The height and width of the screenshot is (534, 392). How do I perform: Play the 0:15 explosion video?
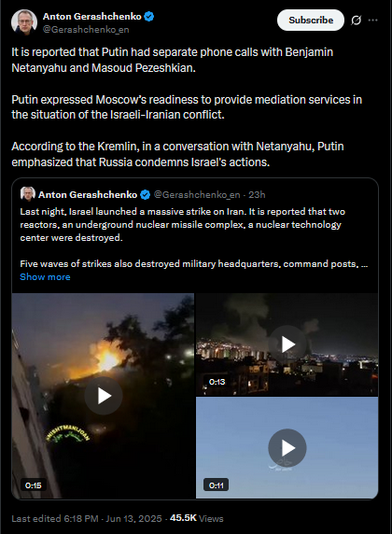click(104, 396)
